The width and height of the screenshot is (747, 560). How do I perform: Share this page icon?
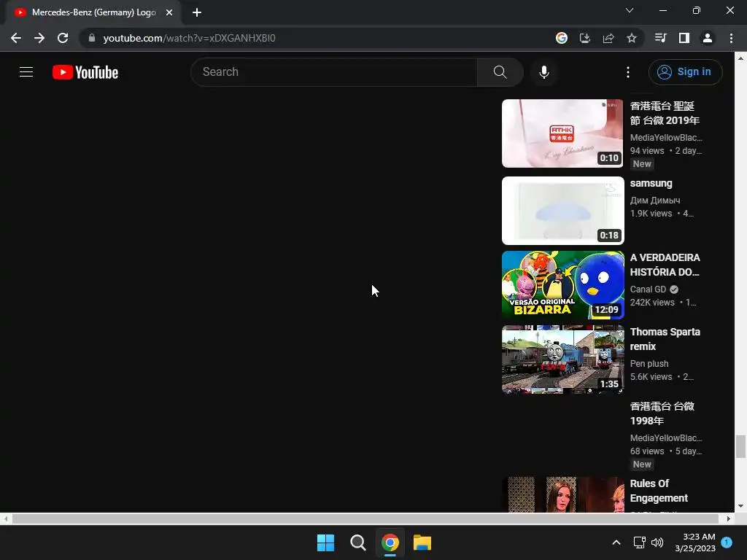tap(608, 38)
